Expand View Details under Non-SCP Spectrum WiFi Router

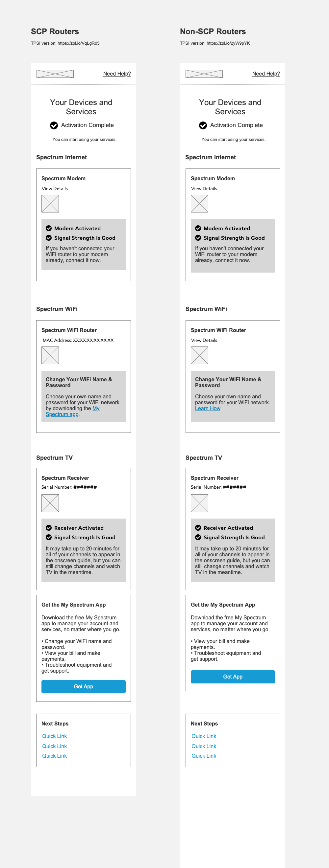pyautogui.click(x=204, y=340)
